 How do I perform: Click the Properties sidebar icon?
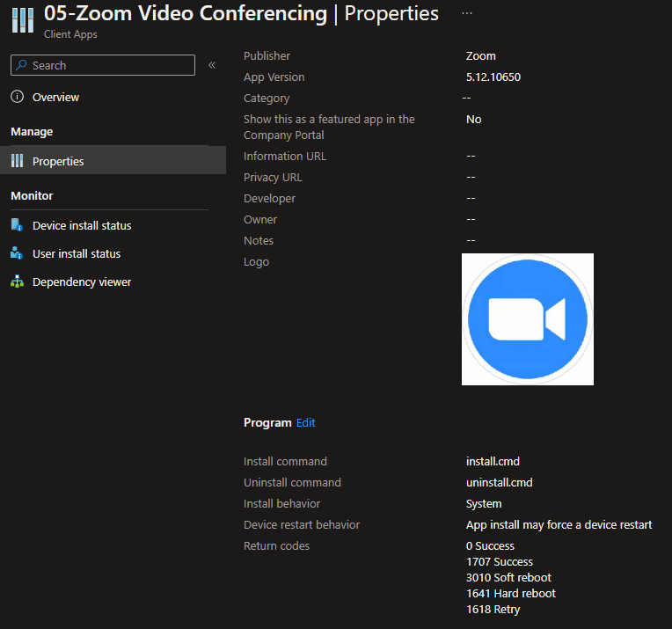point(17,161)
